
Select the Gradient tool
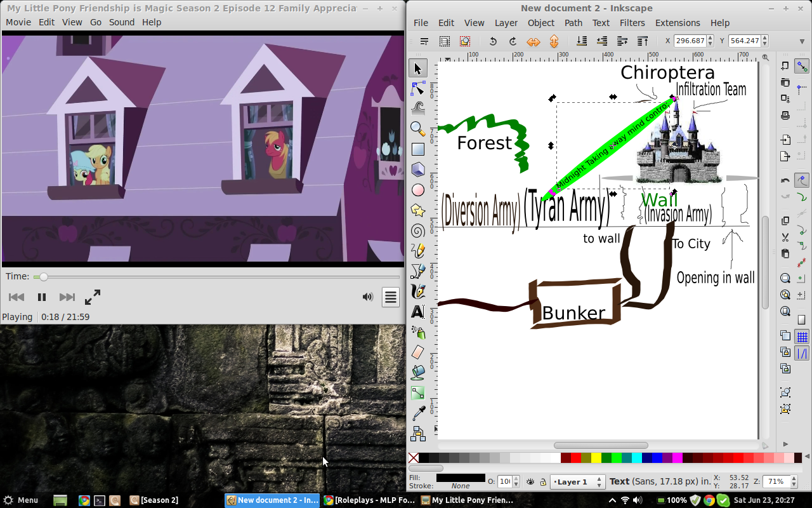[x=417, y=393]
